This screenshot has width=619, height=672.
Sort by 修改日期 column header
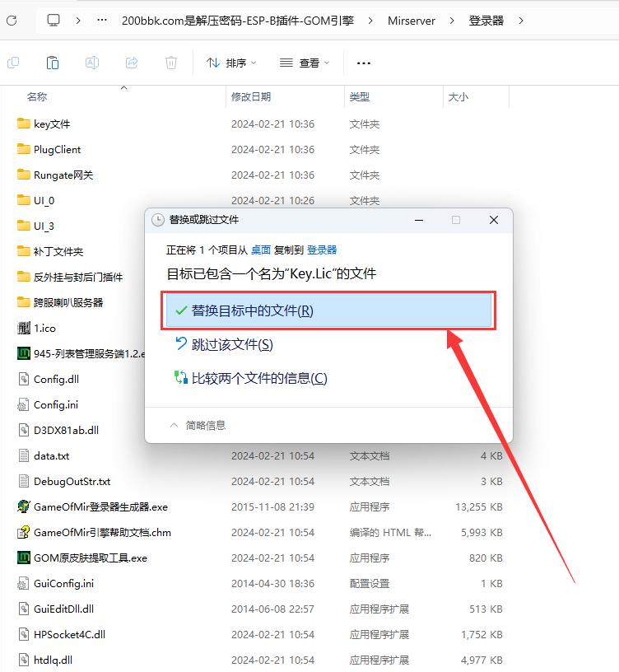click(x=251, y=97)
